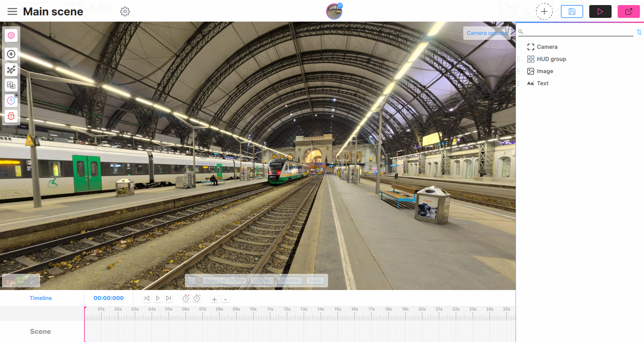644x342 pixels.
Task: Open scene settings gear icon
Action: point(125,11)
